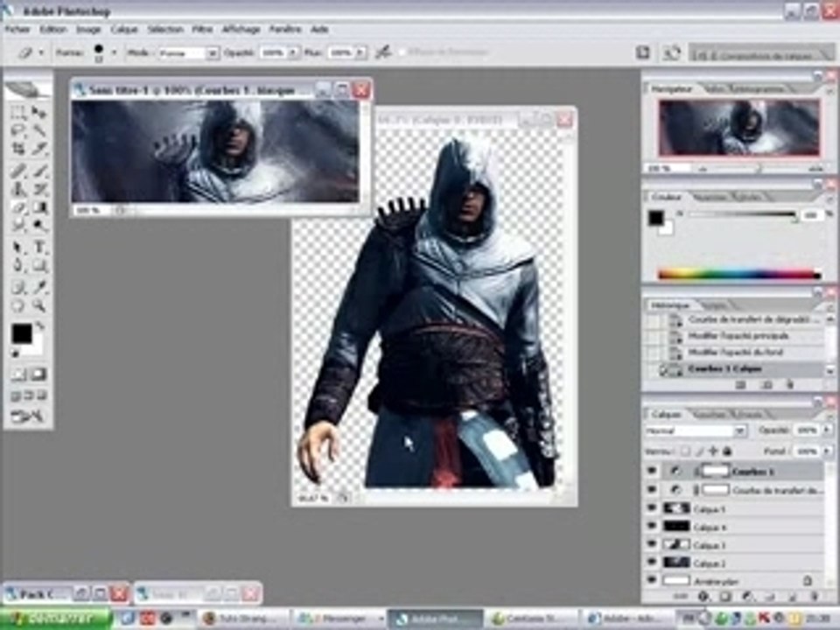This screenshot has width=840, height=630.
Task: Open the layer Fond slider arrow
Action: (x=825, y=451)
